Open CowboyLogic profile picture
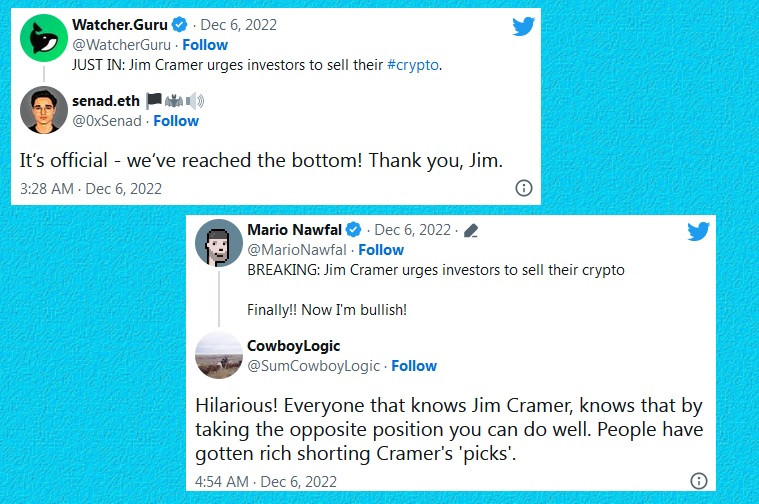This screenshot has width=759, height=504. pyautogui.click(x=219, y=355)
